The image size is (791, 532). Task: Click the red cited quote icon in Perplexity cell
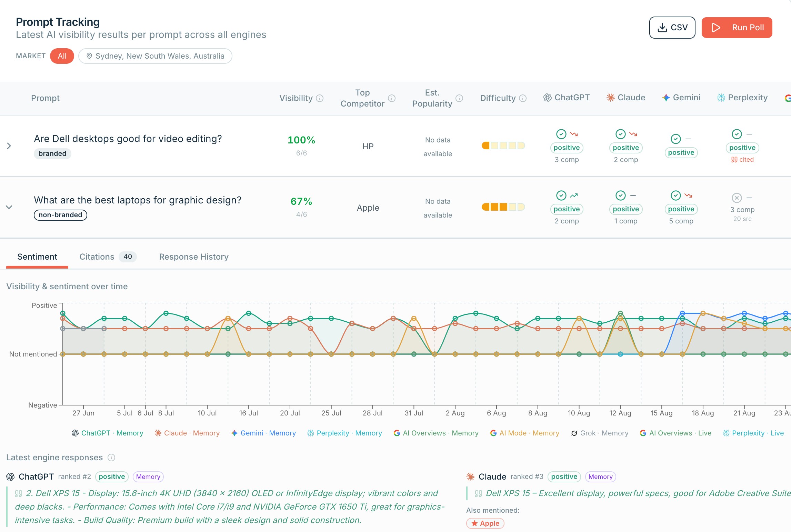tap(734, 160)
